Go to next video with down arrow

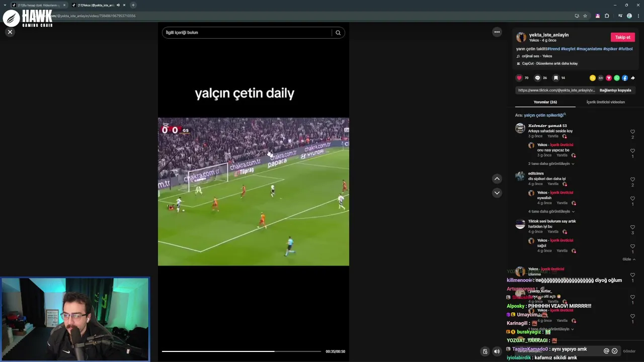click(x=497, y=193)
